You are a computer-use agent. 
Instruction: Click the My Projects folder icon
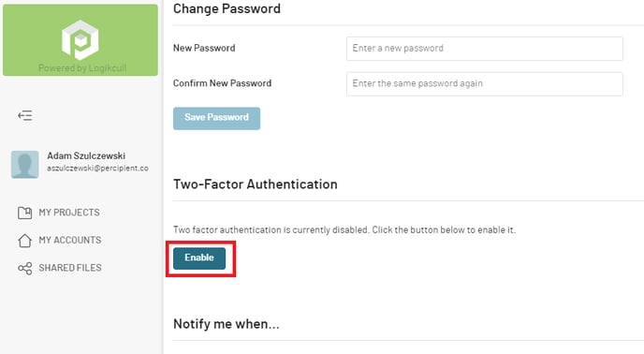click(x=24, y=213)
